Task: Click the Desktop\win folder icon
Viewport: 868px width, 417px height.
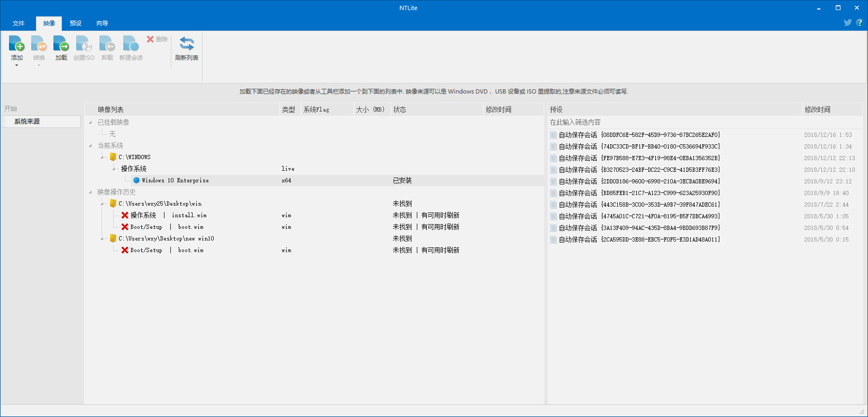Action: [113, 204]
